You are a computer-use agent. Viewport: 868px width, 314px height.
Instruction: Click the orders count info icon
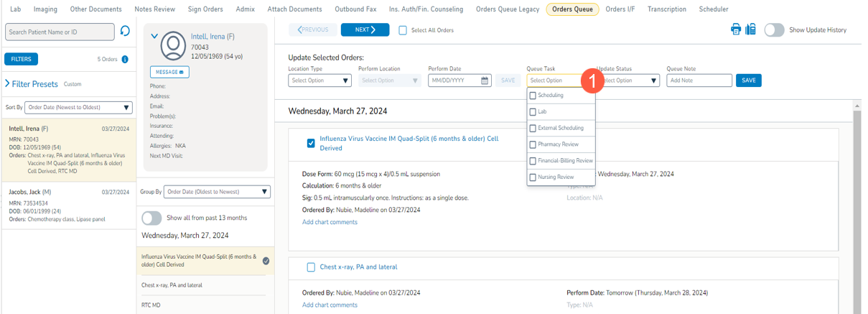[x=125, y=60]
